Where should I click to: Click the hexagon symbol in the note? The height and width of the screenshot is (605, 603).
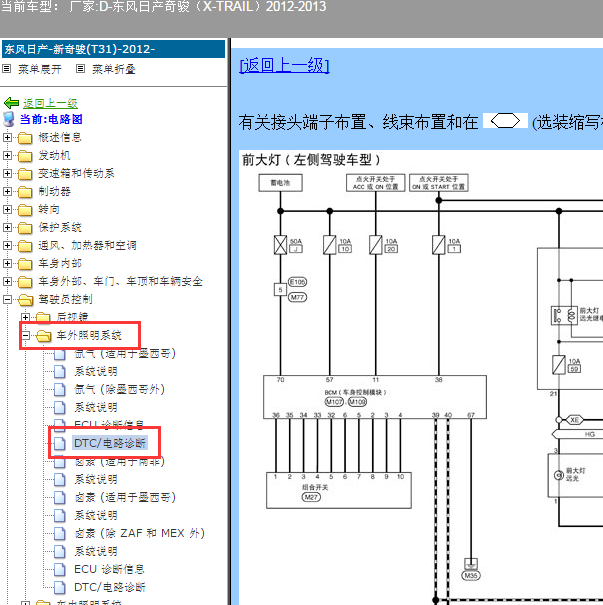tap(505, 121)
